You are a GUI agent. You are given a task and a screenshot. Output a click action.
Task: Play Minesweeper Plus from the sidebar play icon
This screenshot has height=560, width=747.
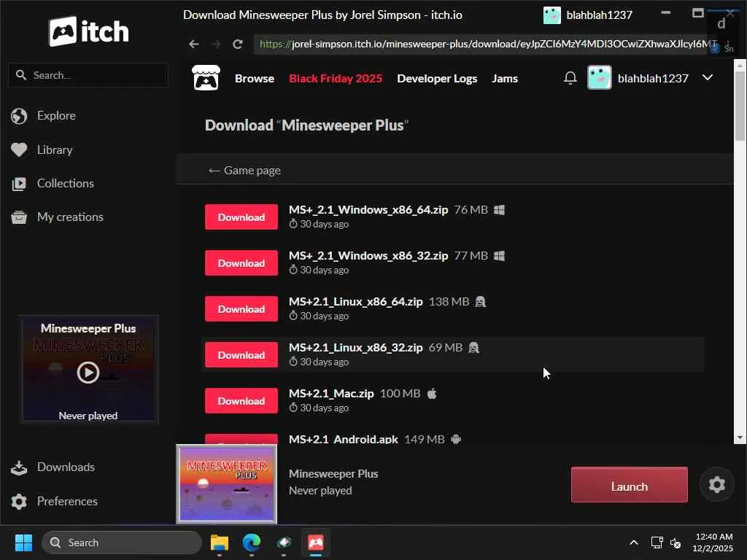(x=88, y=373)
